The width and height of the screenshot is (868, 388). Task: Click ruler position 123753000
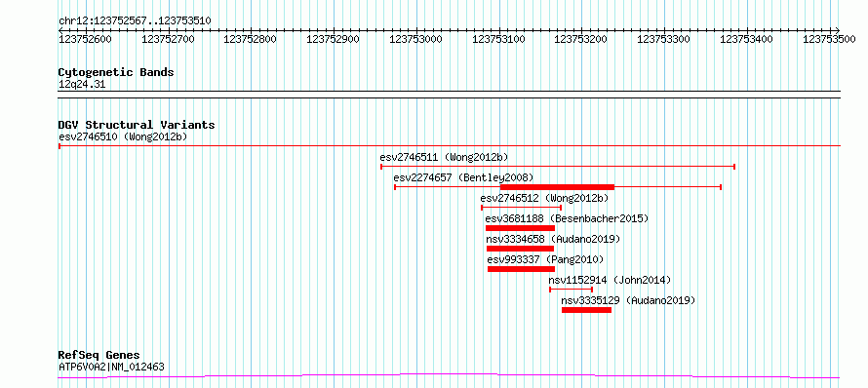click(x=416, y=39)
